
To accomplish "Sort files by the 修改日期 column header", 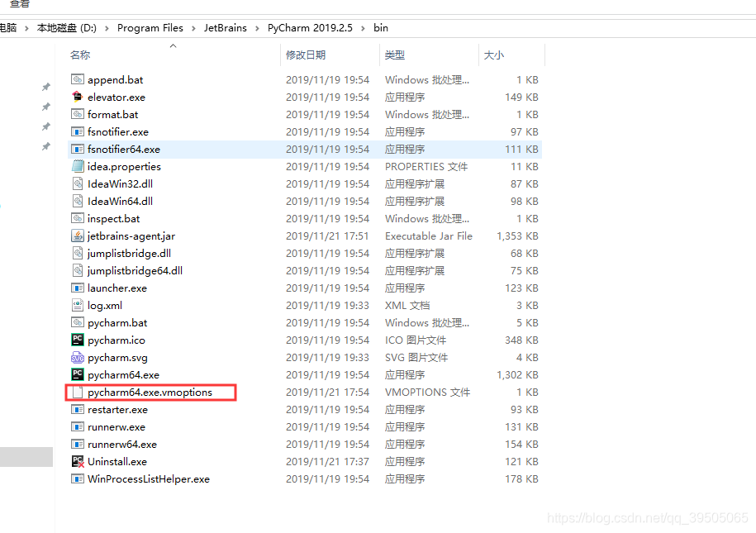I will click(306, 55).
